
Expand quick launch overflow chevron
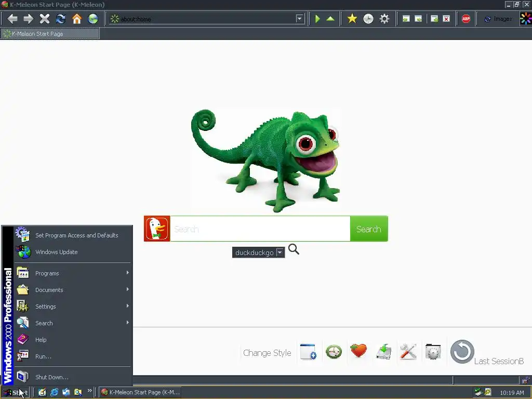click(89, 391)
